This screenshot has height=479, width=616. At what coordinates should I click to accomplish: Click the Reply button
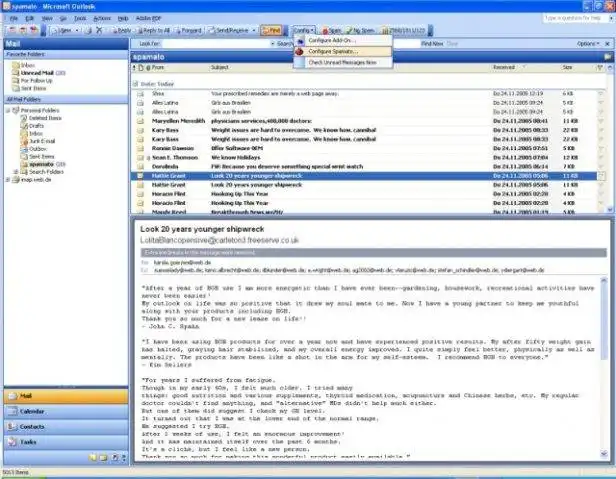[121, 30]
